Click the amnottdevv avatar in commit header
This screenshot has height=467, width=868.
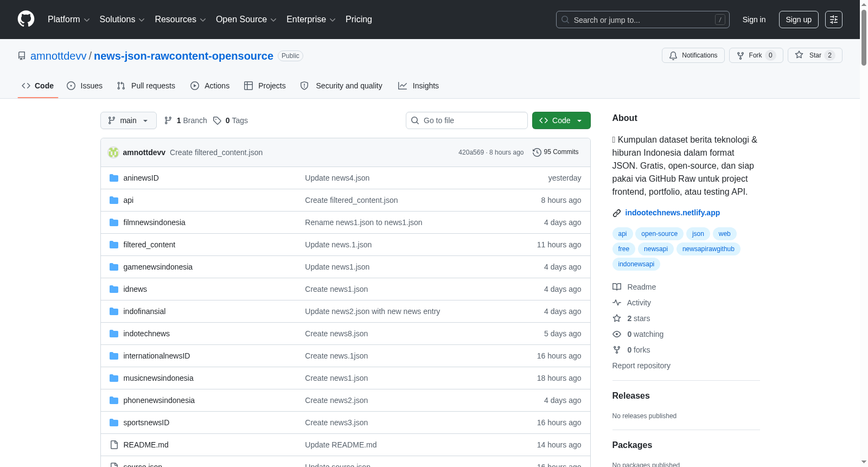[x=113, y=152]
